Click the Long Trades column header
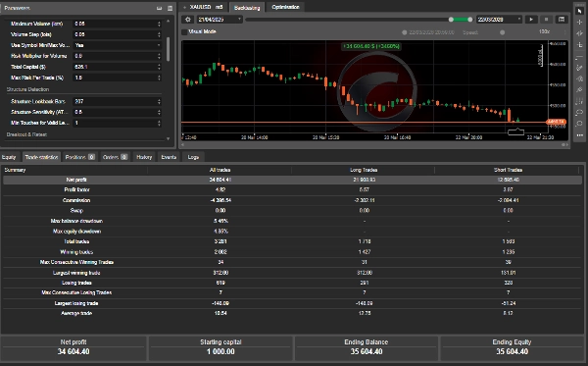Image resolution: width=588 pixels, height=366 pixels. click(x=364, y=170)
